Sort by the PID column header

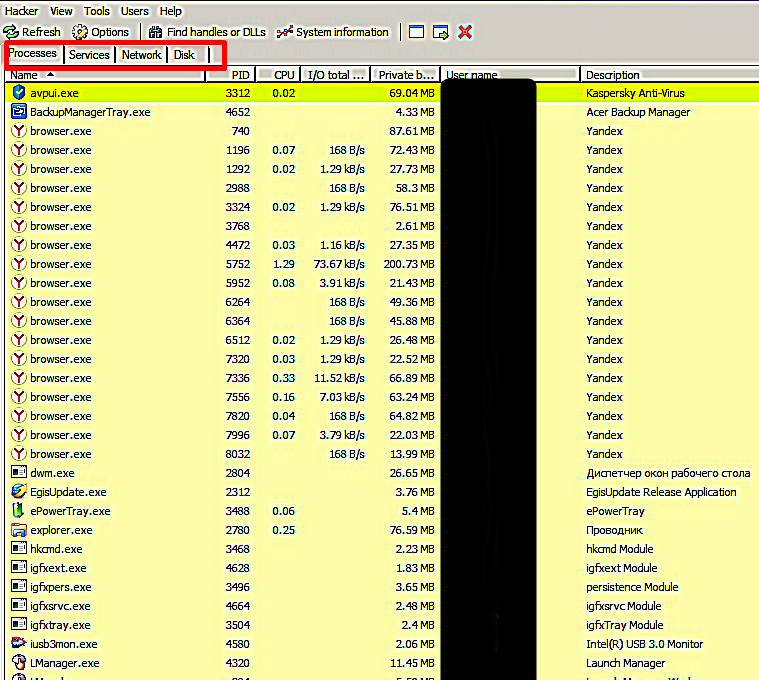point(231,75)
